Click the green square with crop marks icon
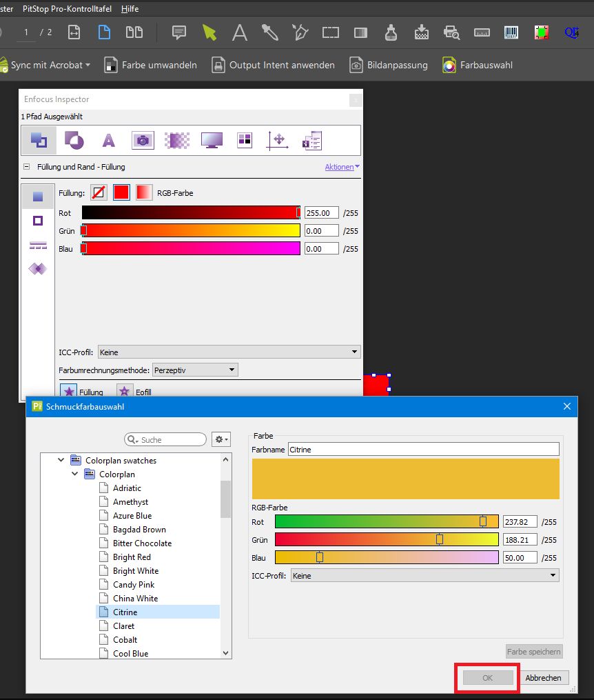Screen dimensions: 594x700 [x=542, y=32]
